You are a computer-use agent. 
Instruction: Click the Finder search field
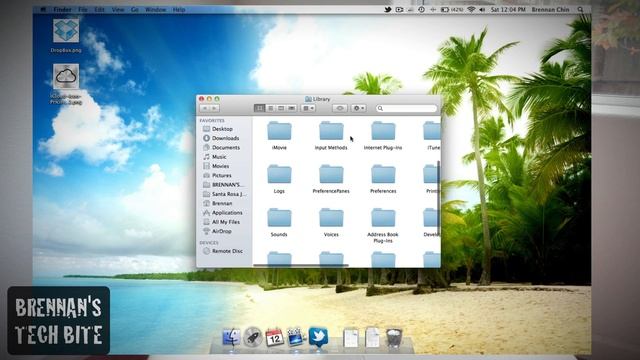tap(407, 108)
